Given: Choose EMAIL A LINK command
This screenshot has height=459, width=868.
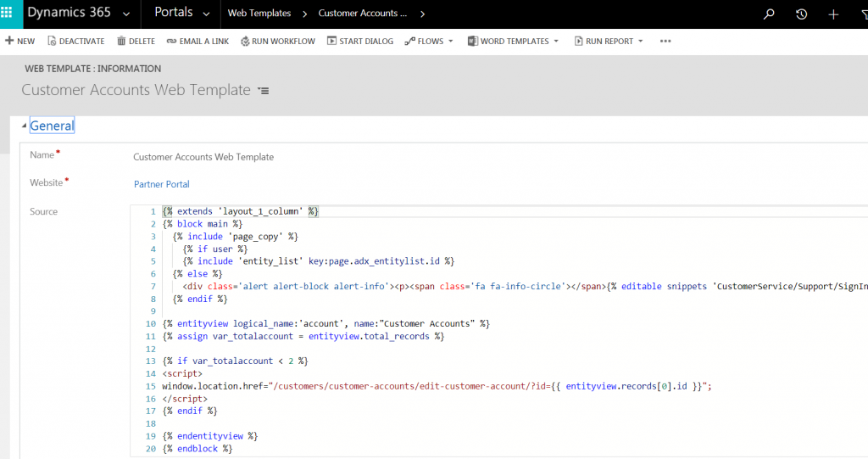Looking at the screenshot, I should click(198, 41).
